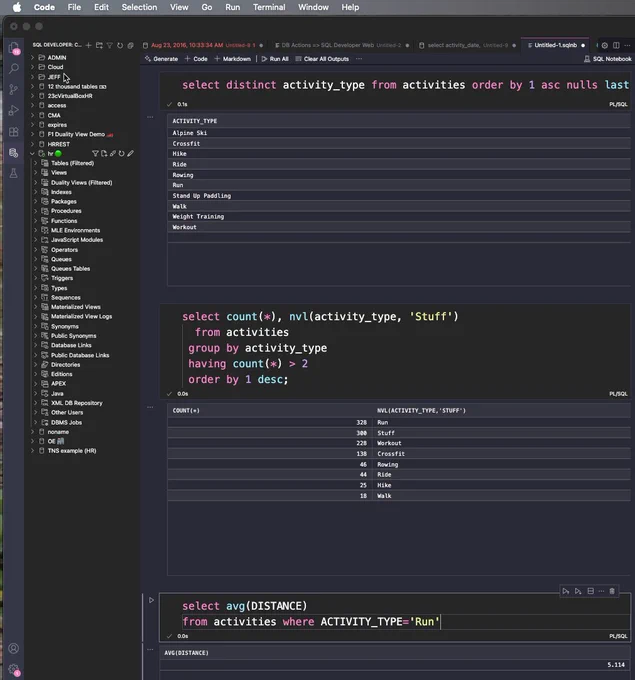The image size is (635, 680).
Task: Open the Go menu
Action: click(x=207, y=7)
